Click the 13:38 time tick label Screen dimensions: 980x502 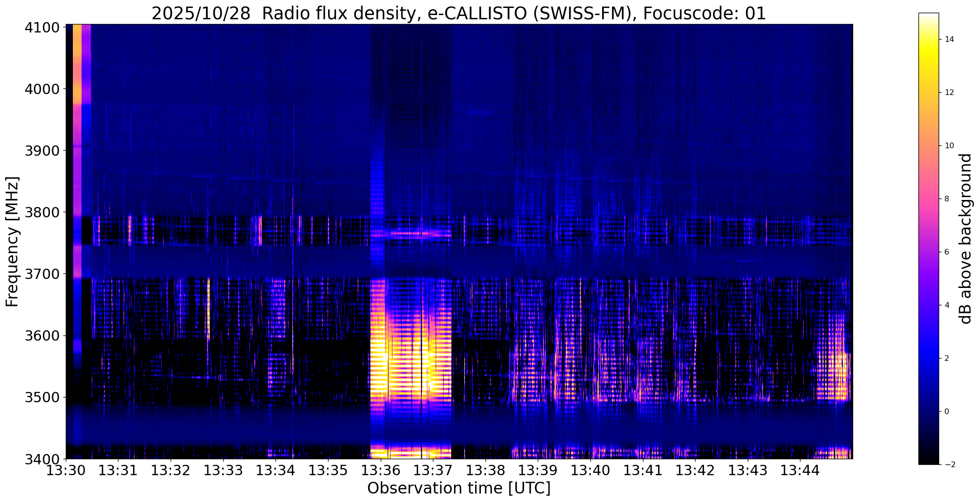pos(486,470)
